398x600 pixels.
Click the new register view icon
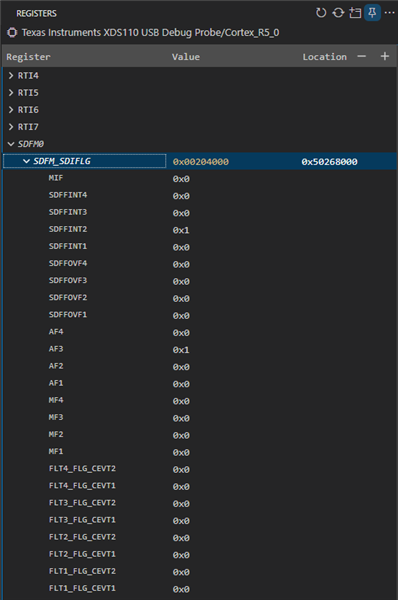[355, 13]
